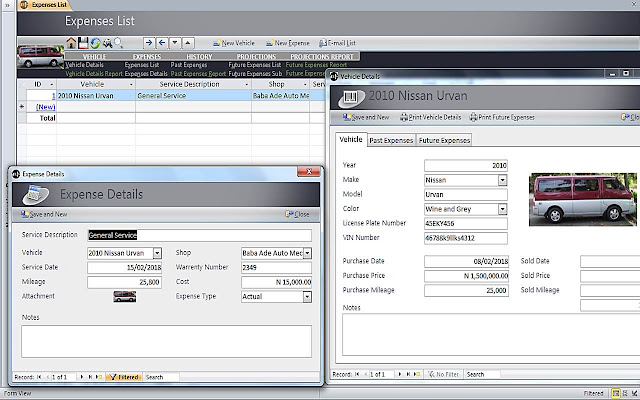Click Search box in Expense Details navigator

pyautogui.click(x=161, y=377)
